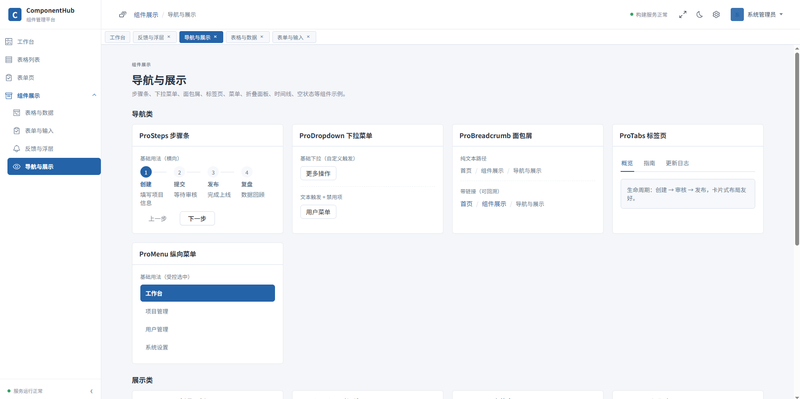Select the 更新日志 tab in ProTabs

click(677, 163)
